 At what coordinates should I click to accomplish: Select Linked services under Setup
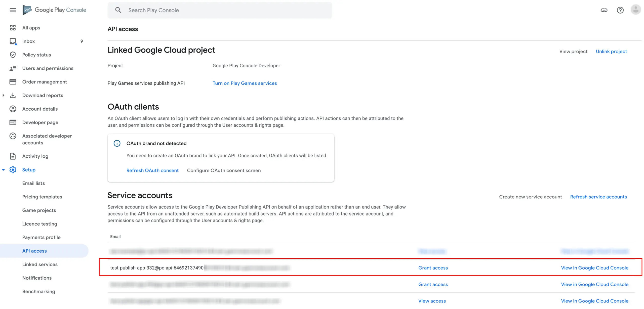point(40,264)
